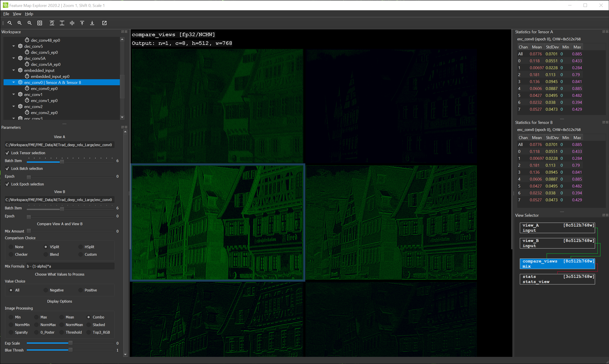Select Top3_RGB image processing option
The width and height of the screenshot is (609, 364).
[89, 332]
